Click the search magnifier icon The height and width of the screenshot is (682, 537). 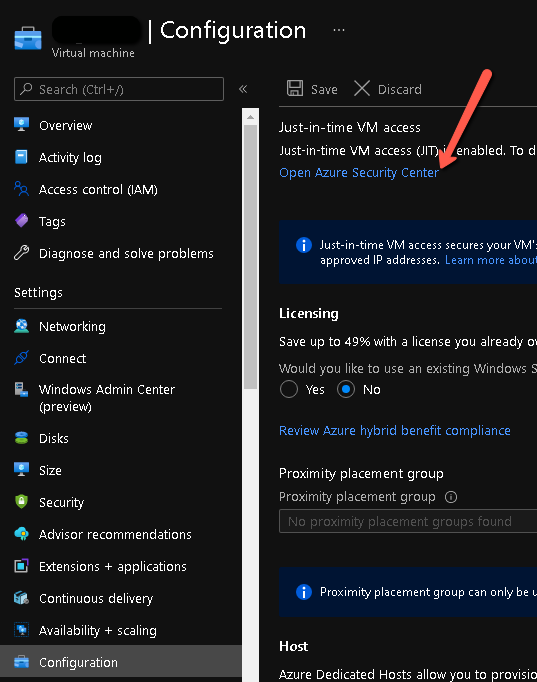tap(27, 89)
